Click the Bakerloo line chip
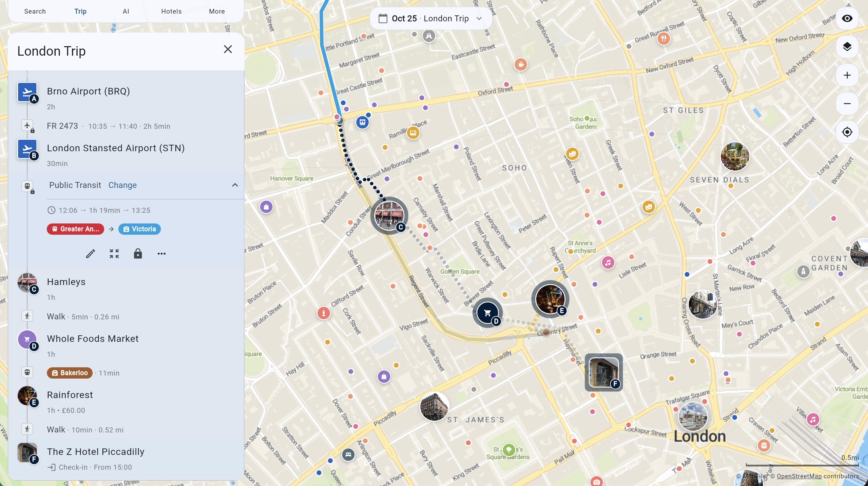Viewport: 868px width, 486px height. 70,373
